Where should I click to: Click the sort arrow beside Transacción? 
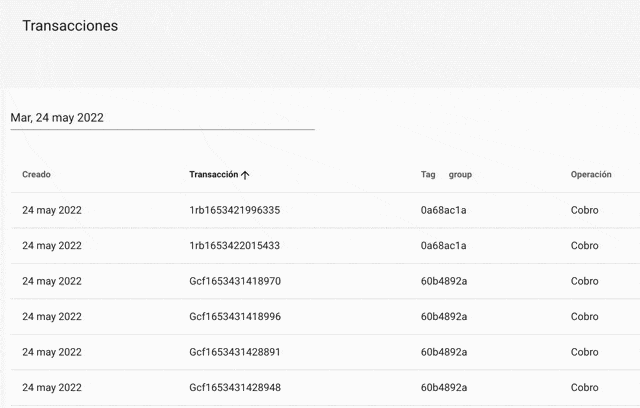click(x=245, y=175)
